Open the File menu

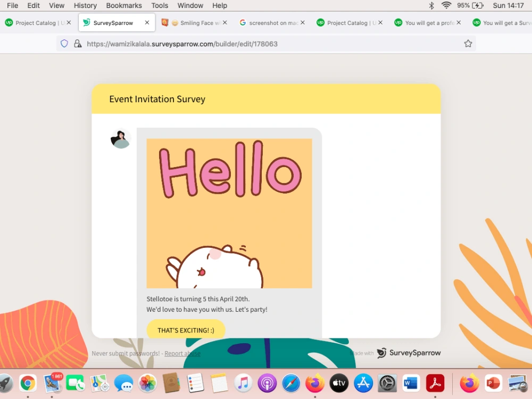13,5
